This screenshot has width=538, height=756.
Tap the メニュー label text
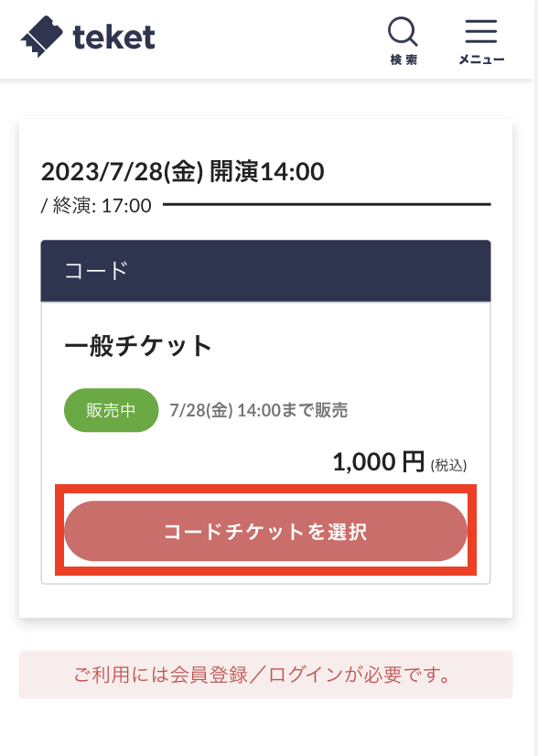pos(481,59)
